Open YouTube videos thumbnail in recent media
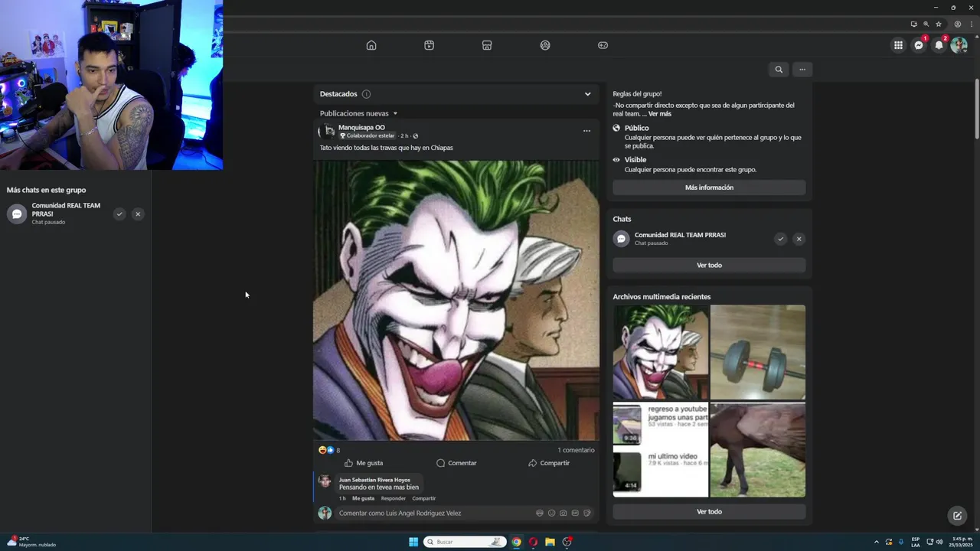This screenshot has height=551, width=980. click(661, 450)
